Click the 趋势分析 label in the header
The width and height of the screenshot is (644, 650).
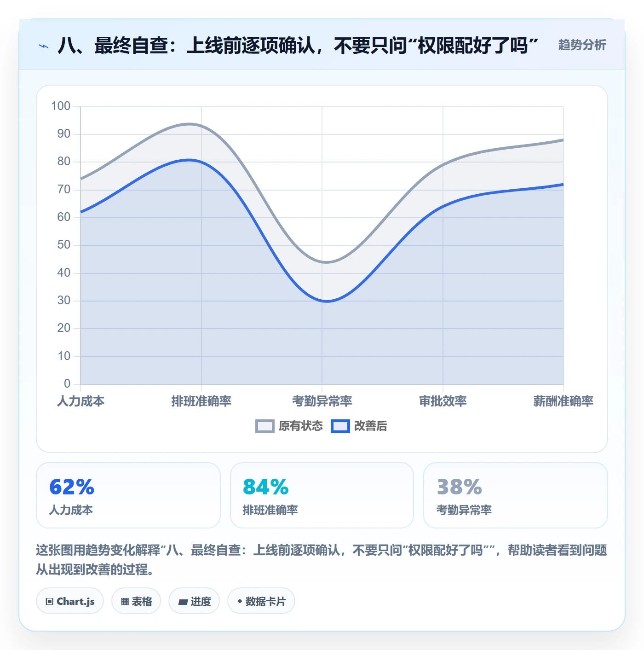click(582, 45)
